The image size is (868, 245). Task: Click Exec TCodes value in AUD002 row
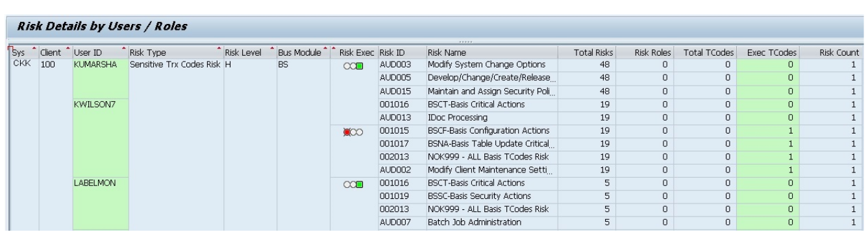point(769,170)
